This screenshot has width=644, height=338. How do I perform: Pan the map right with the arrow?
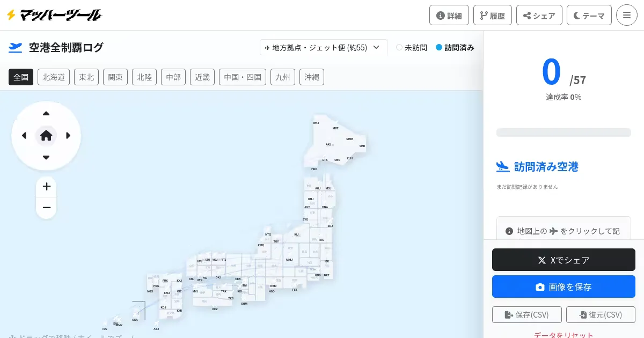(68, 136)
